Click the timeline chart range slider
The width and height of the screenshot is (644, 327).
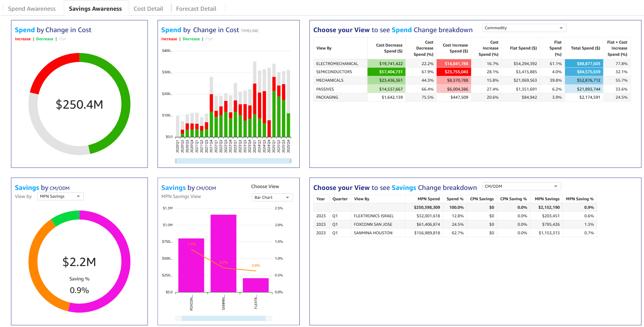pos(233,161)
